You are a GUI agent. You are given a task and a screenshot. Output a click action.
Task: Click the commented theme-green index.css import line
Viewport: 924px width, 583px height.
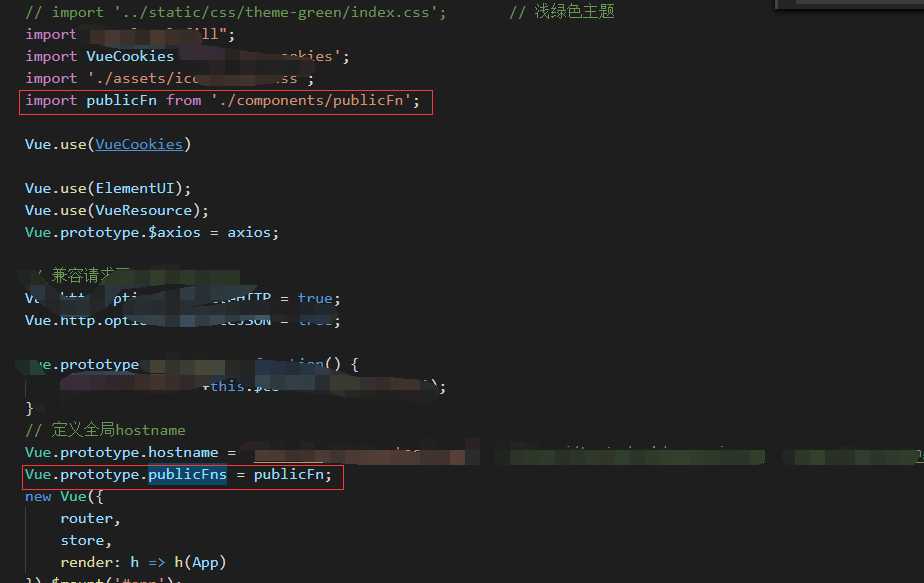[236, 12]
